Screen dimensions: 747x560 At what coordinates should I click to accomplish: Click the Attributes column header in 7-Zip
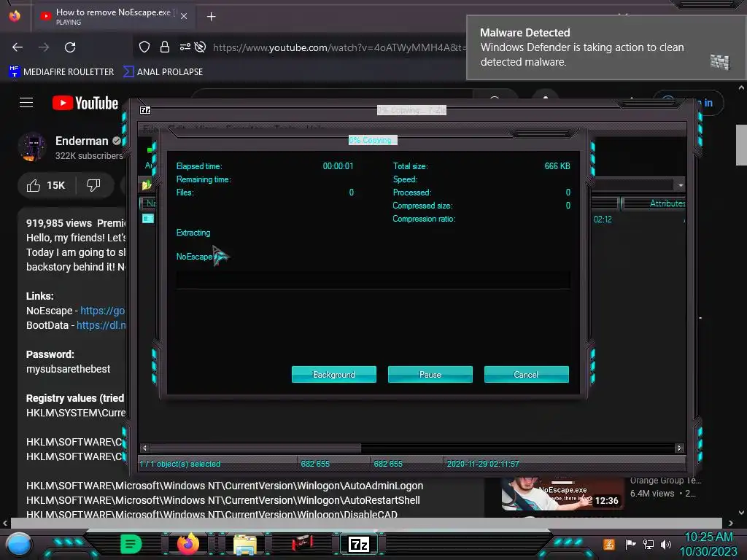point(654,203)
